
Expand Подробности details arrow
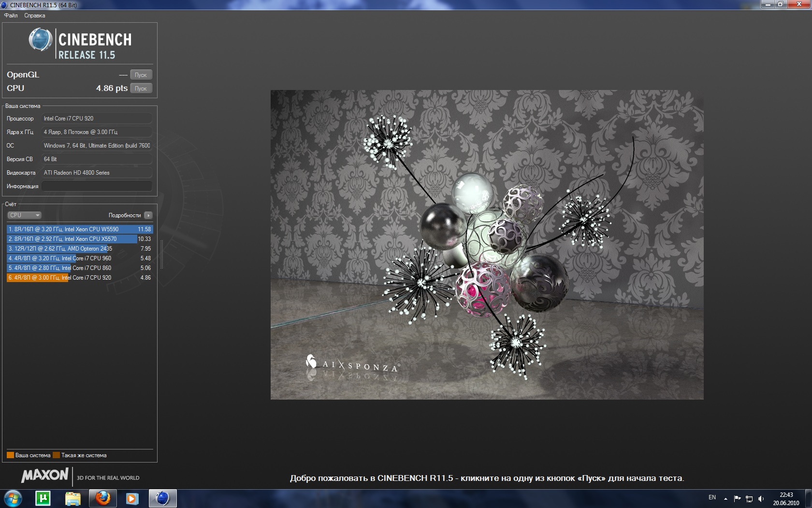click(148, 215)
